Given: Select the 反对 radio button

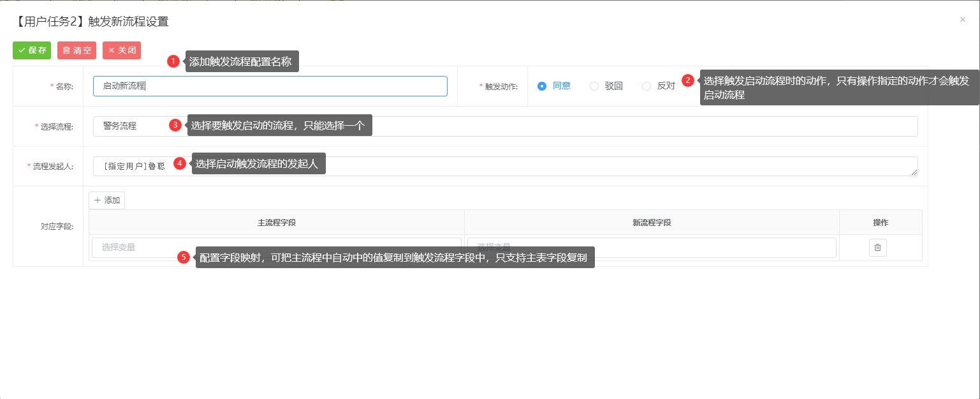Looking at the screenshot, I should 647,86.
